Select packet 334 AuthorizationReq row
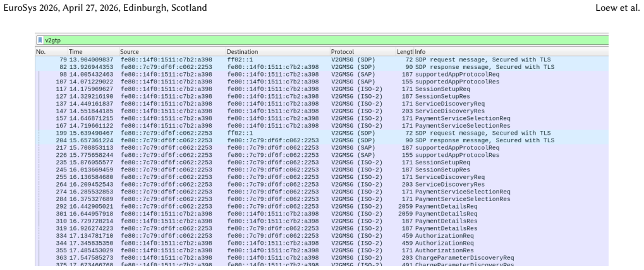This screenshot has width=644, height=270. pyautogui.click(x=322, y=236)
